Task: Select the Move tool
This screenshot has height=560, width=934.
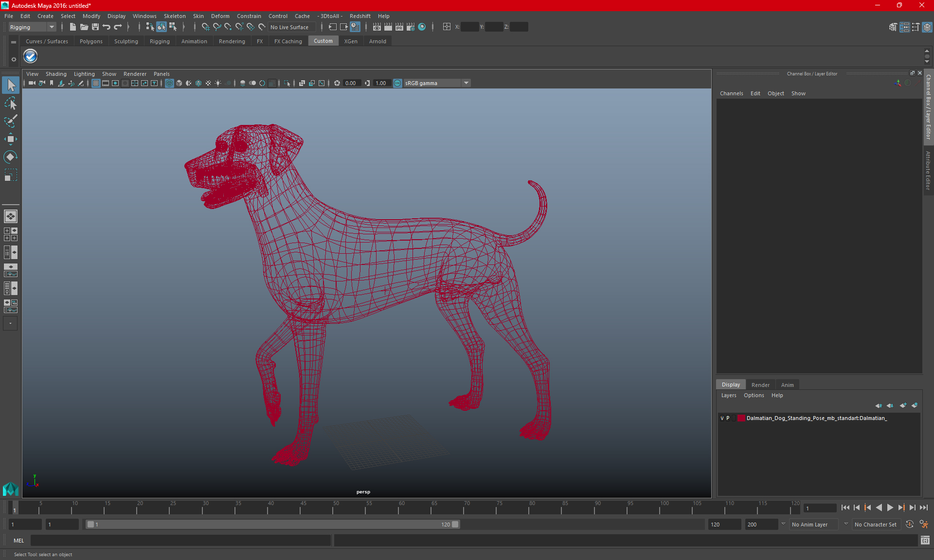Action: [10, 139]
